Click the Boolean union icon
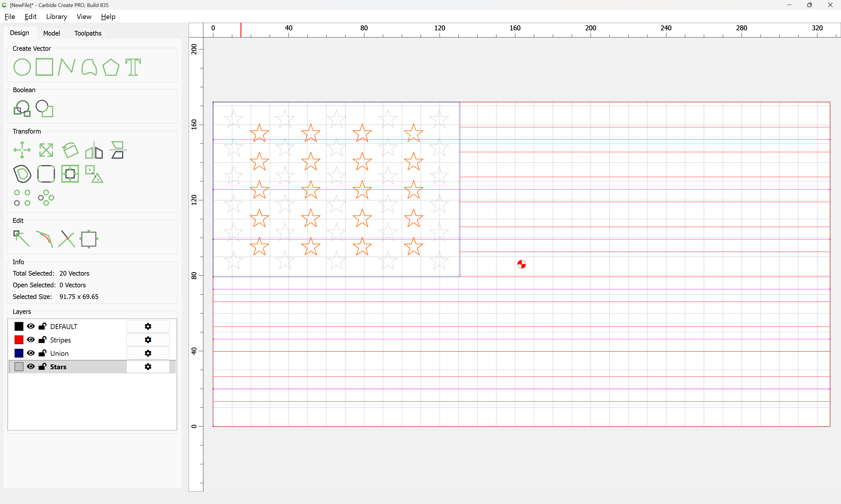The width and height of the screenshot is (841, 504). point(22,109)
